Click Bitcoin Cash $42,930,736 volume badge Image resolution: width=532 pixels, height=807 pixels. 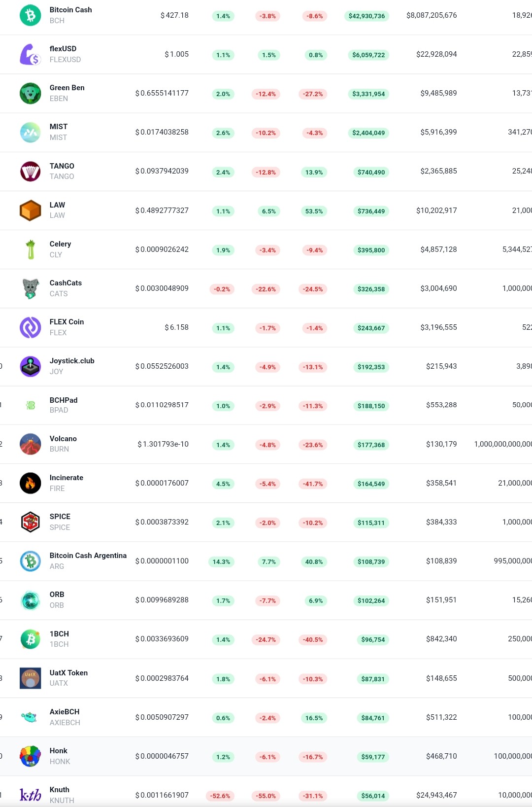(x=366, y=16)
